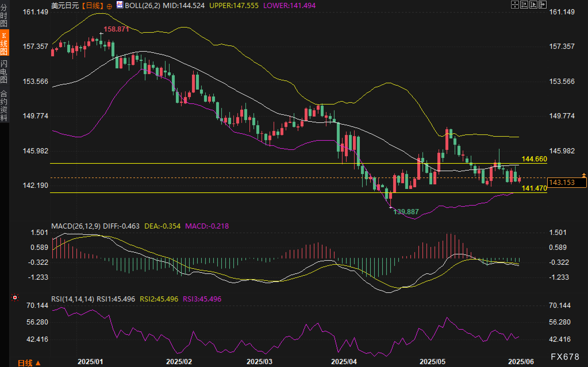Click the second chart axis icon top right

pyautogui.click(x=524, y=5)
